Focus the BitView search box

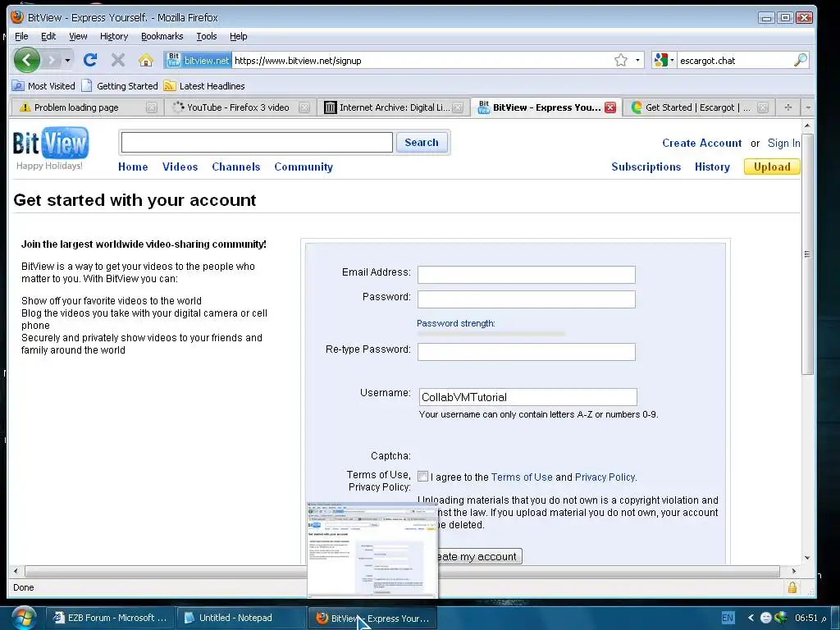[x=257, y=142]
